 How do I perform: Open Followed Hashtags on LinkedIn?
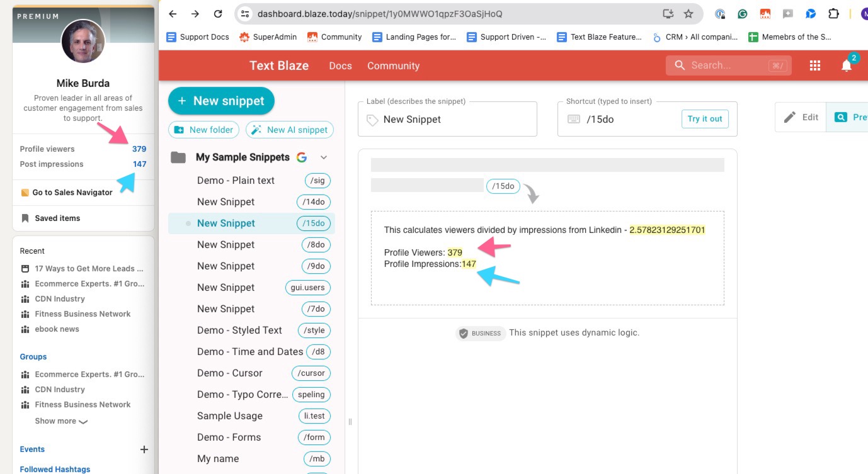55,469
